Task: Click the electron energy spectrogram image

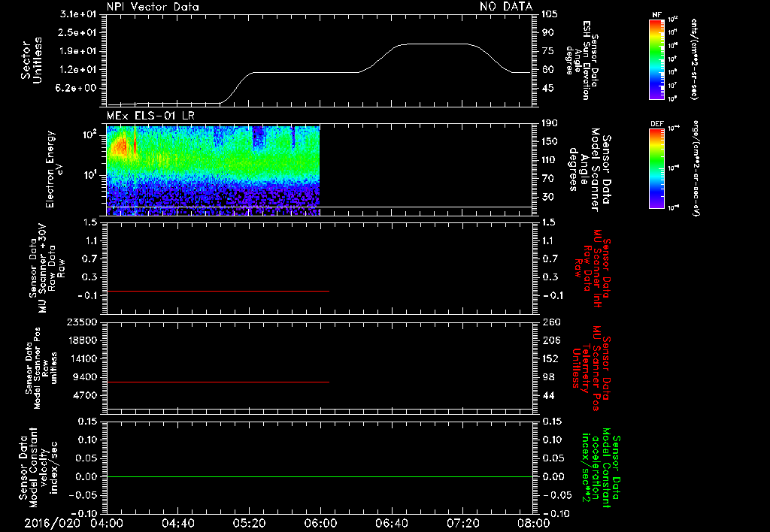Action: coord(213,171)
